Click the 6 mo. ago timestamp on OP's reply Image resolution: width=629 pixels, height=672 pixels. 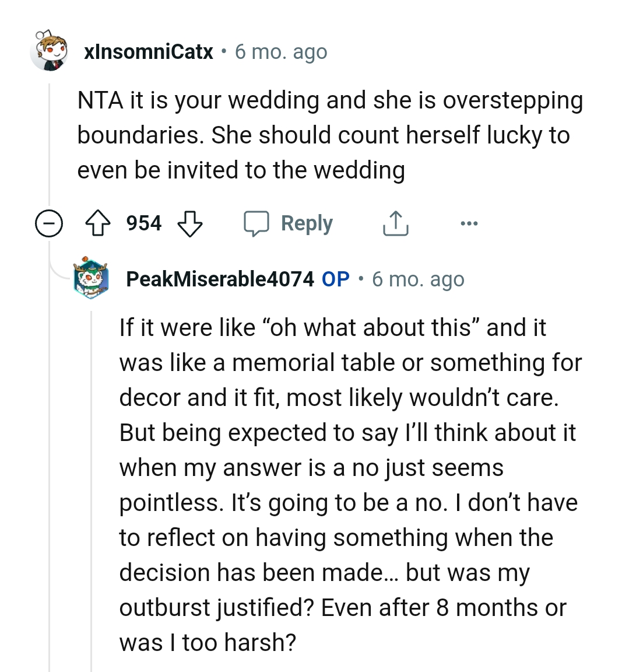[418, 279]
